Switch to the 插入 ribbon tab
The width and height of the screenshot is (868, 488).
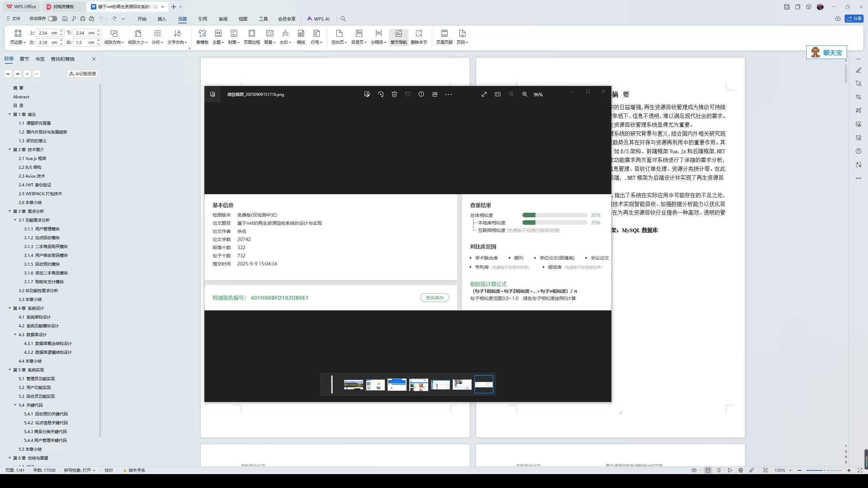tap(162, 19)
